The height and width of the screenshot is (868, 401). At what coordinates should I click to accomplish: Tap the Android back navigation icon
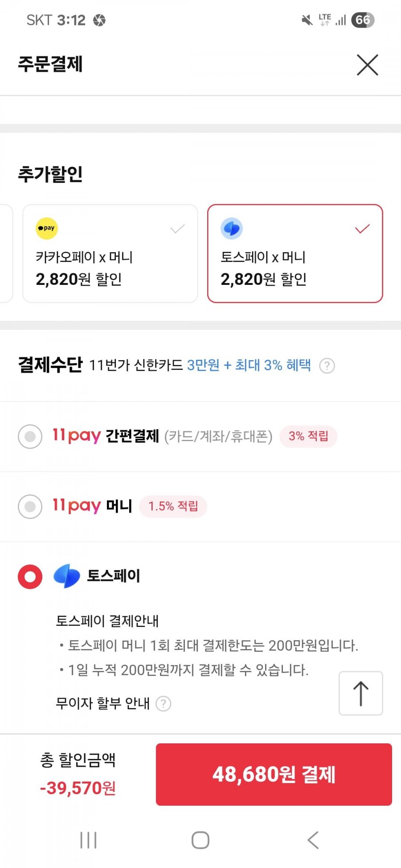coord(313,840)
